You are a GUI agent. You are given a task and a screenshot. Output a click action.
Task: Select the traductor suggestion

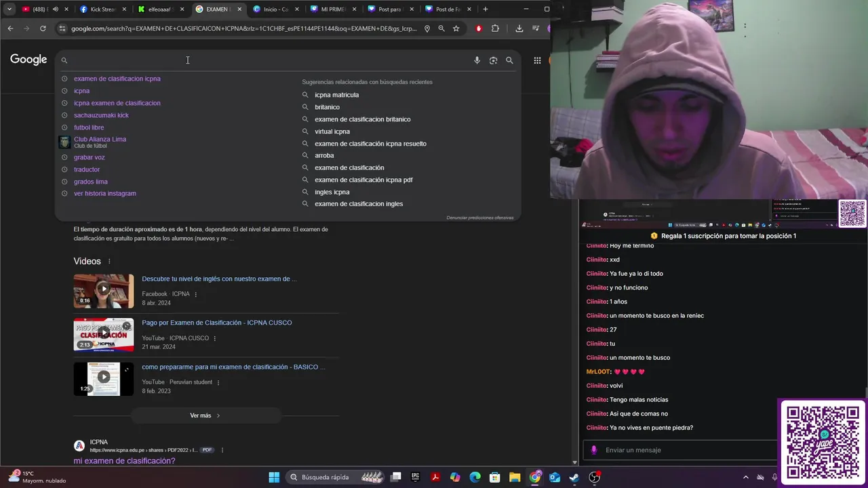(87, 169)
